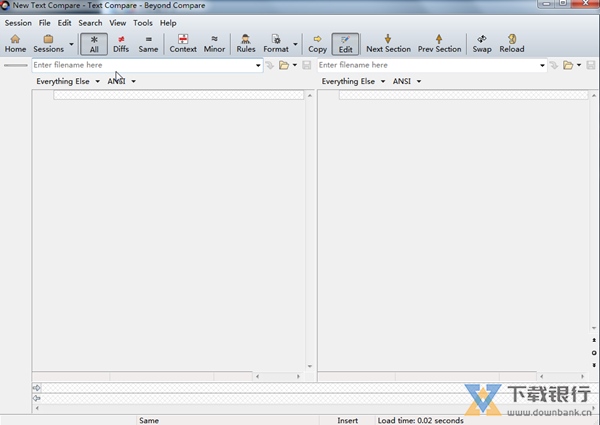600x425 pixels.
Task: Swap the left and right sides
Action: [x=482, y=43]
